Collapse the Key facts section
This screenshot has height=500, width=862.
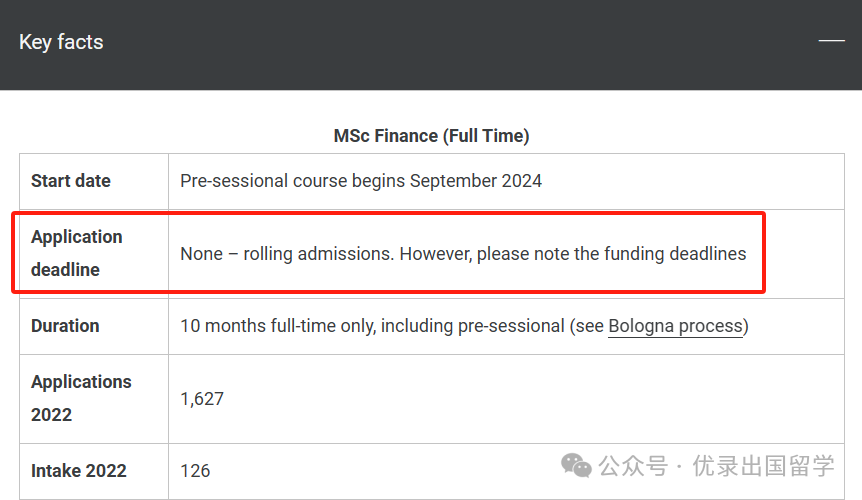(831, 40)
